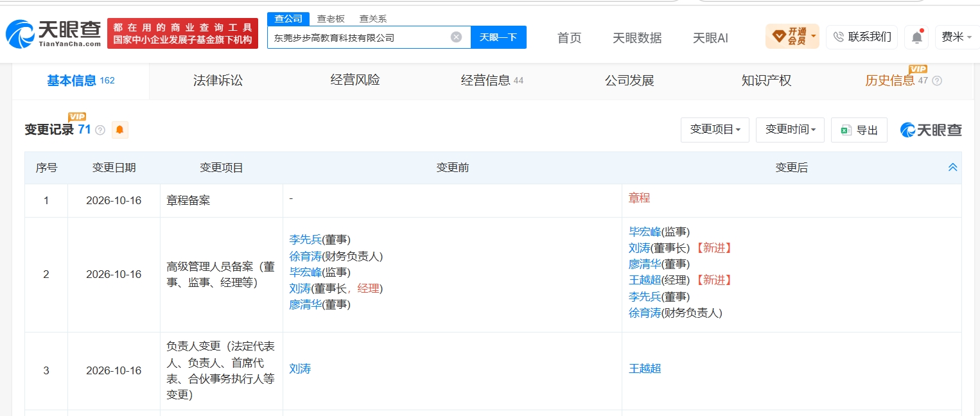Open 徐育涛 in the 变更后 column
980x416 pixels.
[x=645, y=313]
